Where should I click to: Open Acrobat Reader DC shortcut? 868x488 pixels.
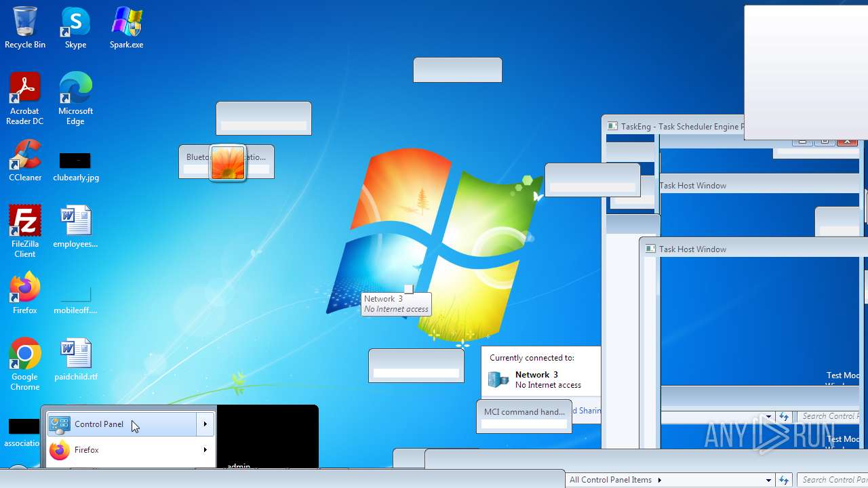click(25, 99)
